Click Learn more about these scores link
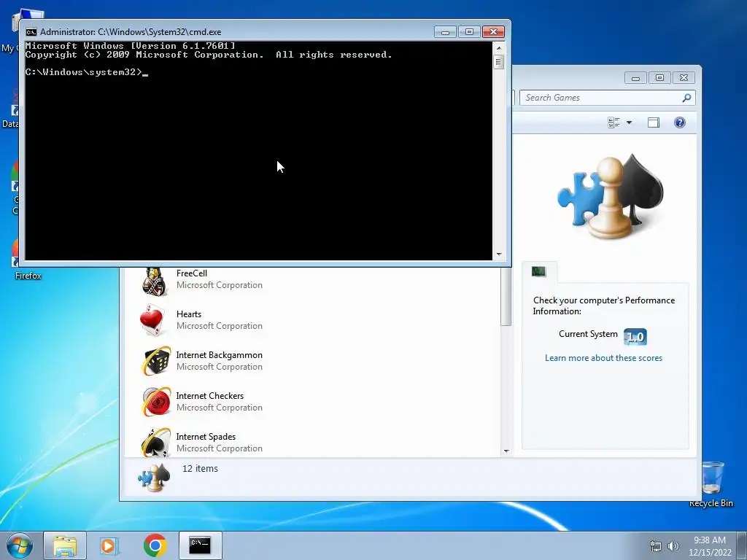747x560 pixels. tap(603, 358)
